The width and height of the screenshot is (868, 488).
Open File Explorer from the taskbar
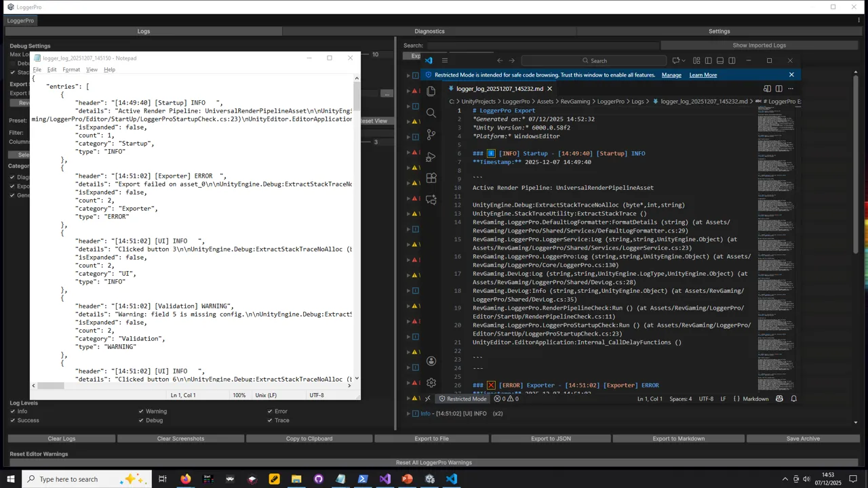[296, 479]
